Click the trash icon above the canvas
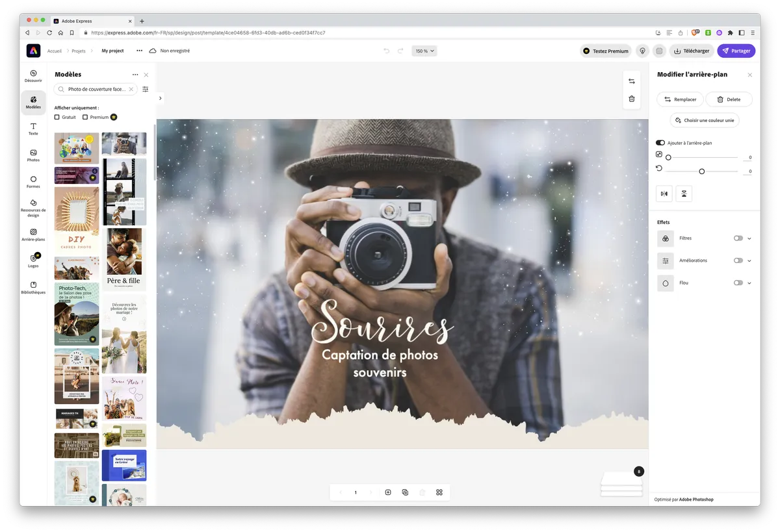The width and height of the screenshot is (780, 532). 631,97
